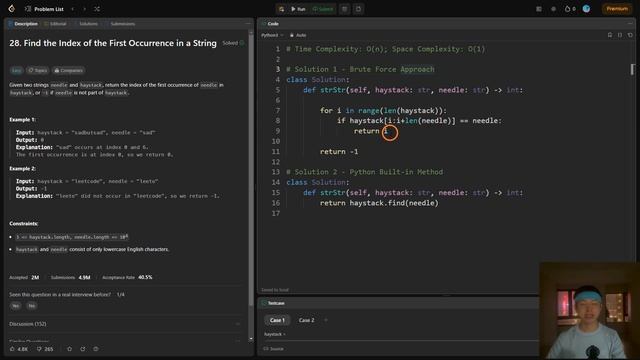Run the code
The width and height of the screenshot is (640, 360).
coord(298,9)
